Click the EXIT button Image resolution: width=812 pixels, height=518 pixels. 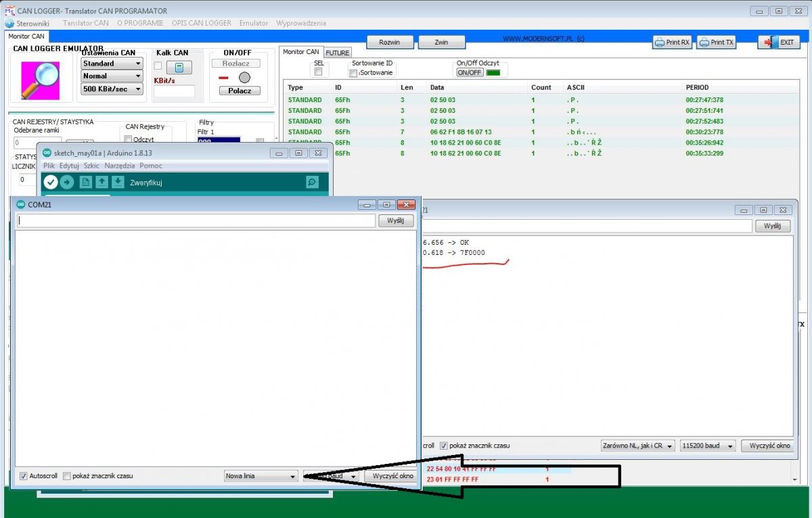click(x=779, y=42)
